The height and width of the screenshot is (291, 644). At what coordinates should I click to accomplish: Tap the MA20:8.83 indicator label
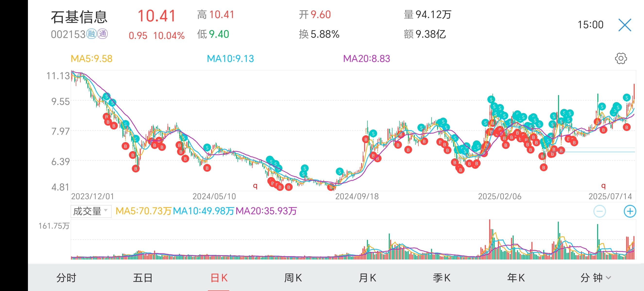coord(366,59)
